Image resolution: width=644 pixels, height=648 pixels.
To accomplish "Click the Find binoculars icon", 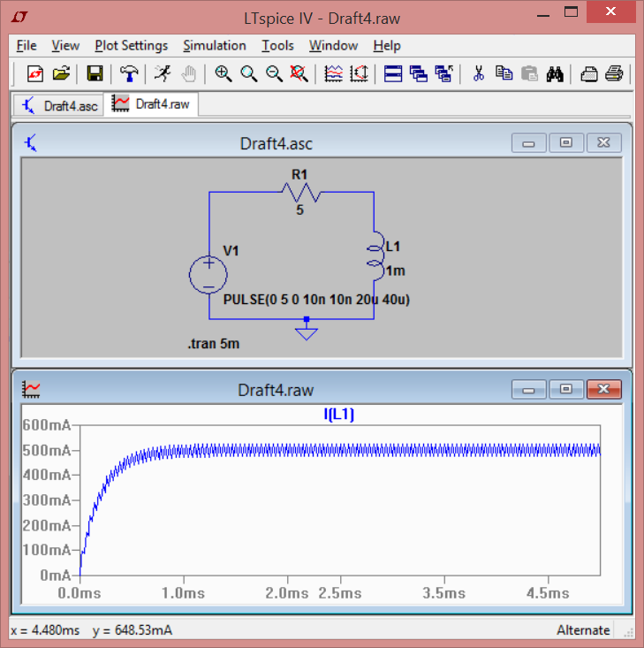I will click(555, 74).
